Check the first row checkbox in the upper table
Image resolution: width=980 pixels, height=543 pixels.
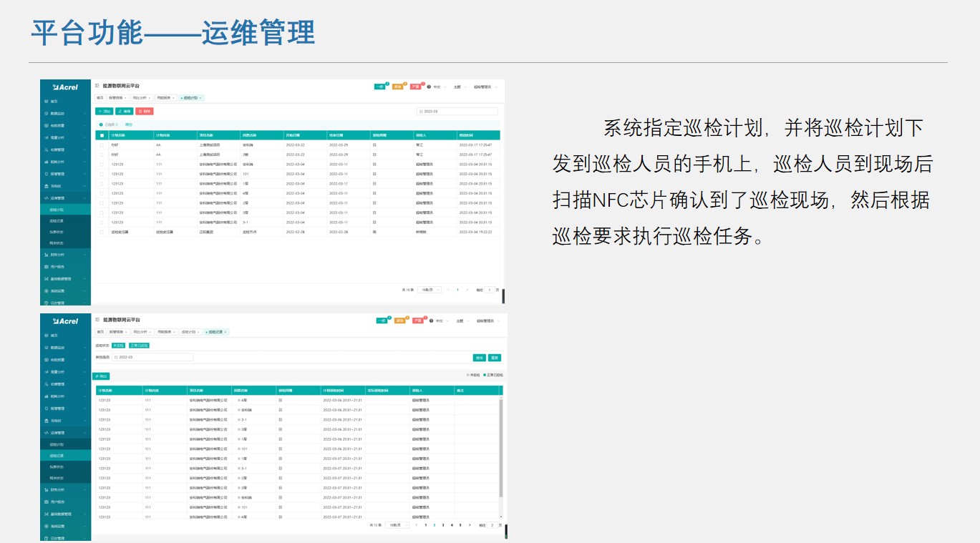pos(102,145)
